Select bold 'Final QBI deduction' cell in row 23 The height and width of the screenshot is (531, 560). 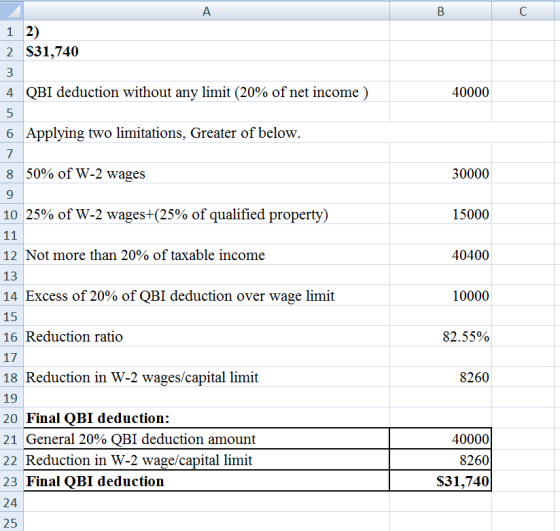tap(206, 481)
